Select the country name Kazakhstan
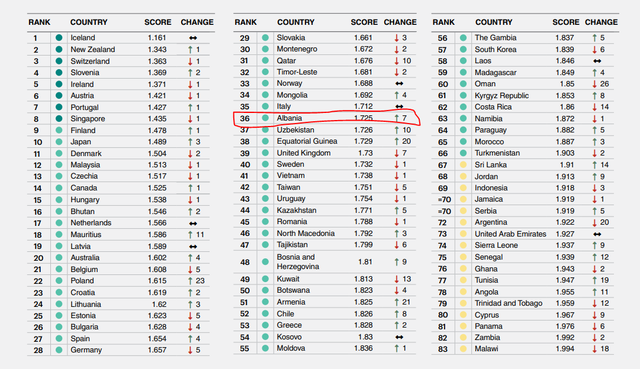 coord(296,210)
